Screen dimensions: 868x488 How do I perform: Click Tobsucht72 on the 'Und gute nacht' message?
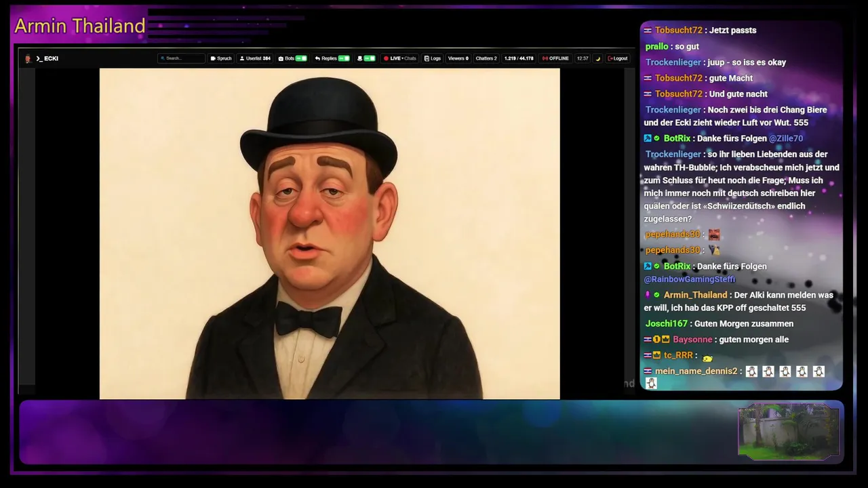coord(678,94)
